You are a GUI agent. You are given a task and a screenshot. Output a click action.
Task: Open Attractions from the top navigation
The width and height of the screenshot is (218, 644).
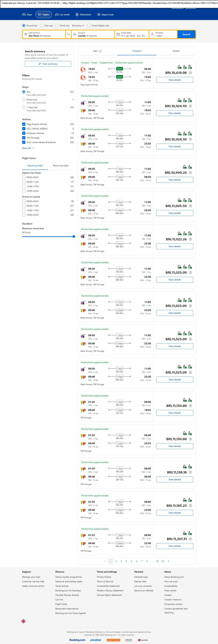(83, 15)
